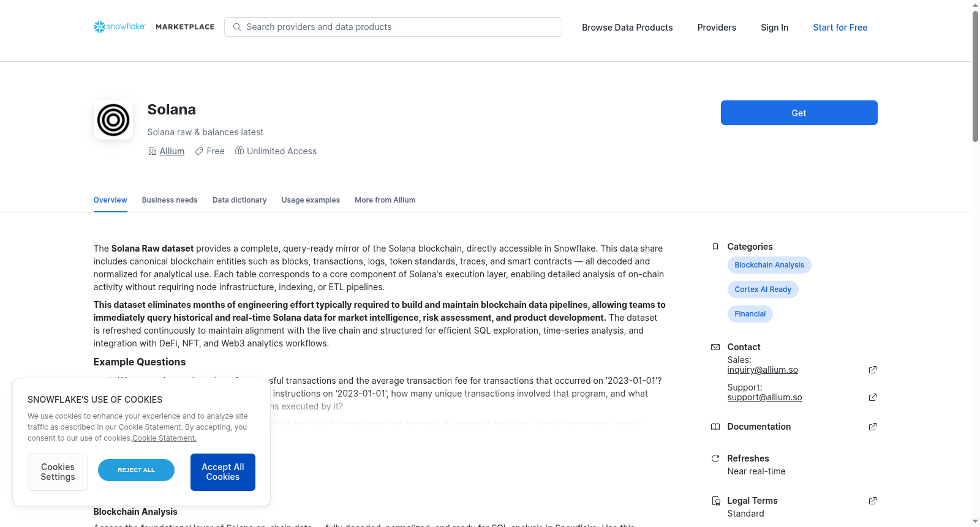The image size is (980, 527).
Task: Open the Documentation external link icon
Action: (873, 427)
